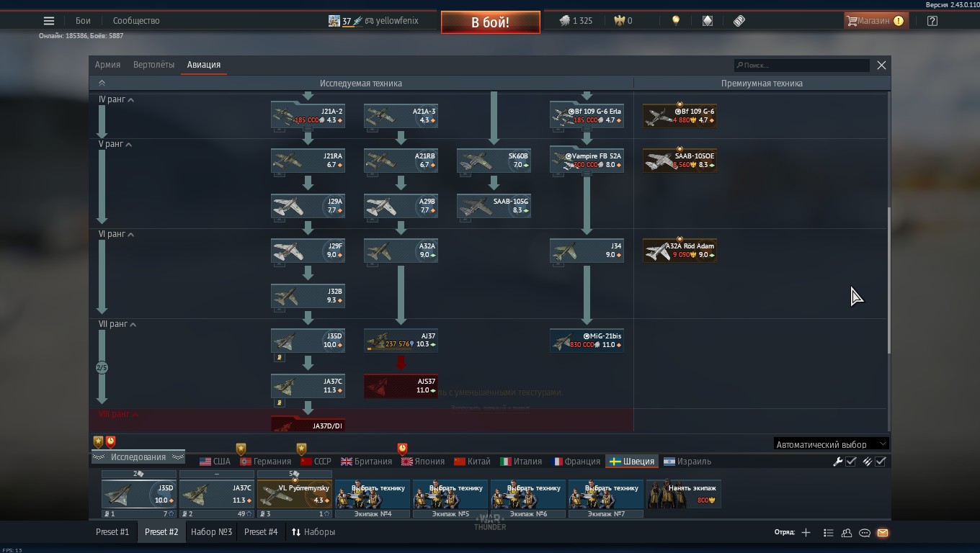Screen dimensions: 980x553
Task: Open the squad list icon
Action: (828, 533)
